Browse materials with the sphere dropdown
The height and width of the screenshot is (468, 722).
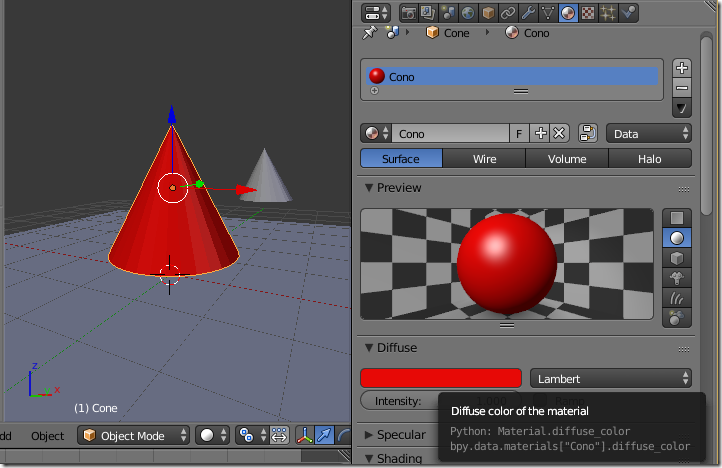click(376, 134)
